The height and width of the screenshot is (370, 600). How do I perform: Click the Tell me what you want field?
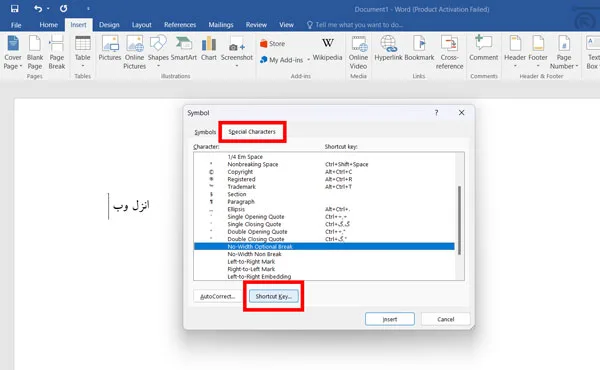[355, 25]
